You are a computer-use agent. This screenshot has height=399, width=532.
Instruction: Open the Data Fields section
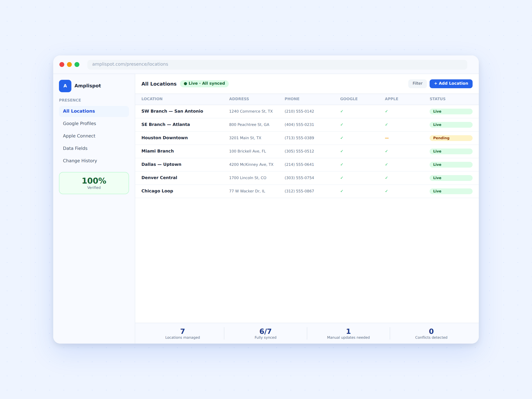(x=94, y=148)
